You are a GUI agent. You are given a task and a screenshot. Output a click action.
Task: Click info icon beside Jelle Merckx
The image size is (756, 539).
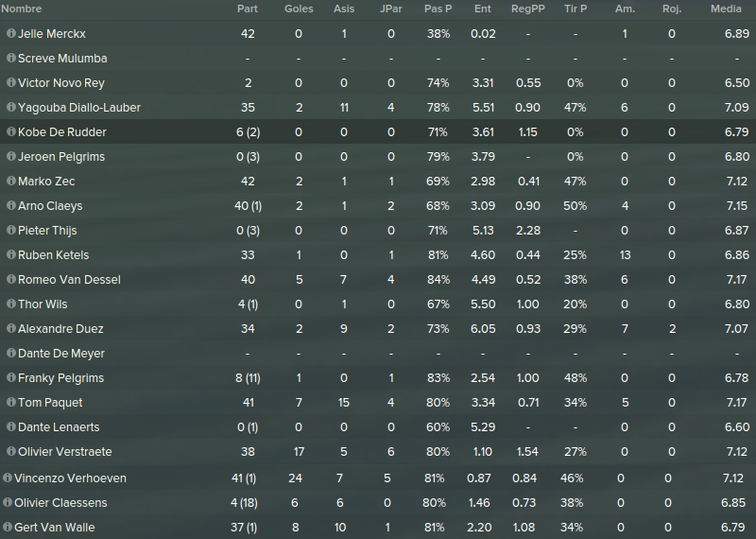(x=11, y=33)
